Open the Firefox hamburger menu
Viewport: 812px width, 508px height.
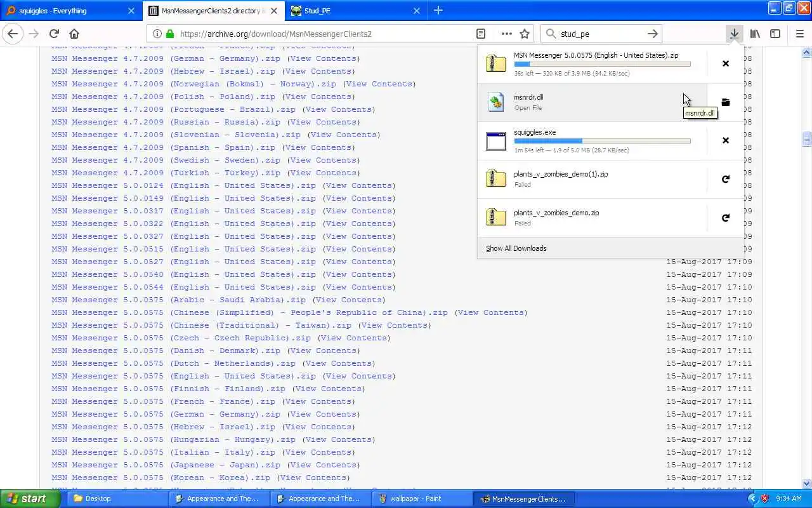[x=799, y=34]
